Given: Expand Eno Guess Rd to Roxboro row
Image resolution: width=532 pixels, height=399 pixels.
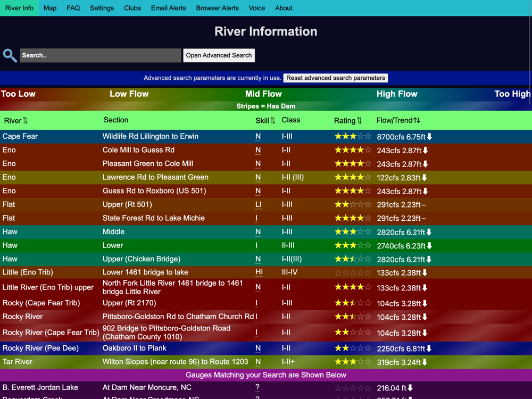Looking at the screenshot, I should click(266, 190).
